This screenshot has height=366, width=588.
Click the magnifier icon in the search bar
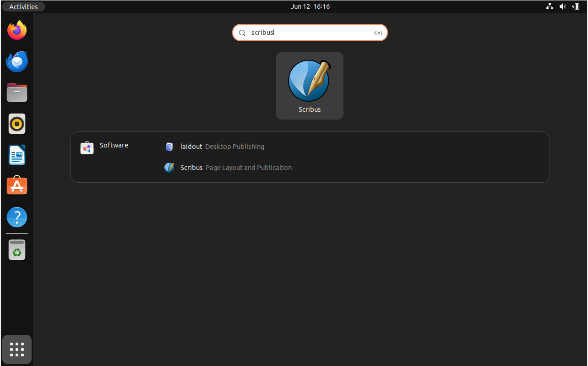tap(242, 33)
